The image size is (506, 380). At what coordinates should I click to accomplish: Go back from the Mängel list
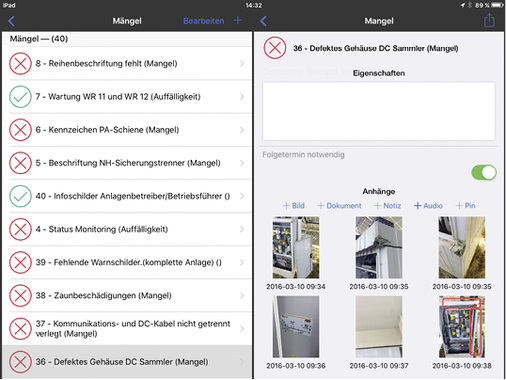point(11,21)
